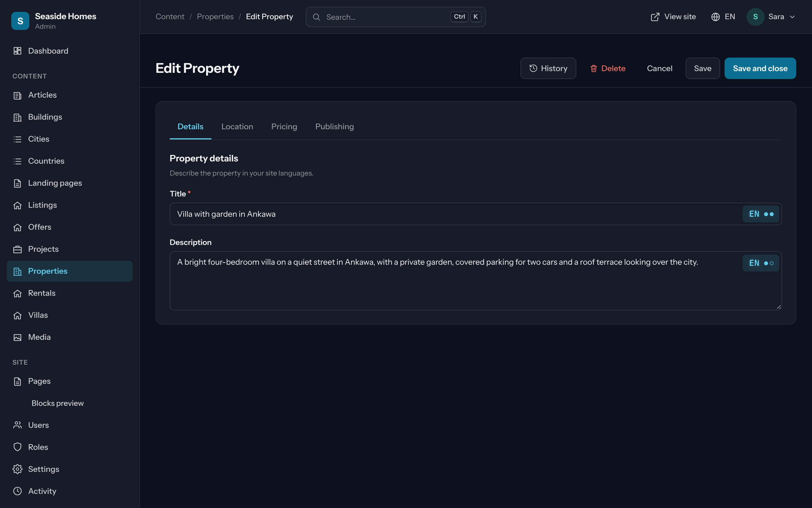The width and height of the screenshot is (812, 508).
Task: Focus the Search box
Action: pyautogui.click(x=396, y=17)
